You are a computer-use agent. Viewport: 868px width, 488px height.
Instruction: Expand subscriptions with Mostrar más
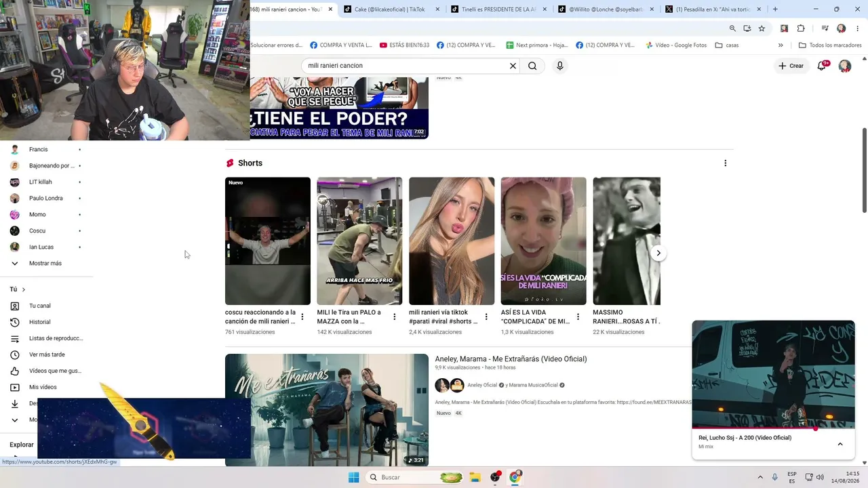[47, 263]
